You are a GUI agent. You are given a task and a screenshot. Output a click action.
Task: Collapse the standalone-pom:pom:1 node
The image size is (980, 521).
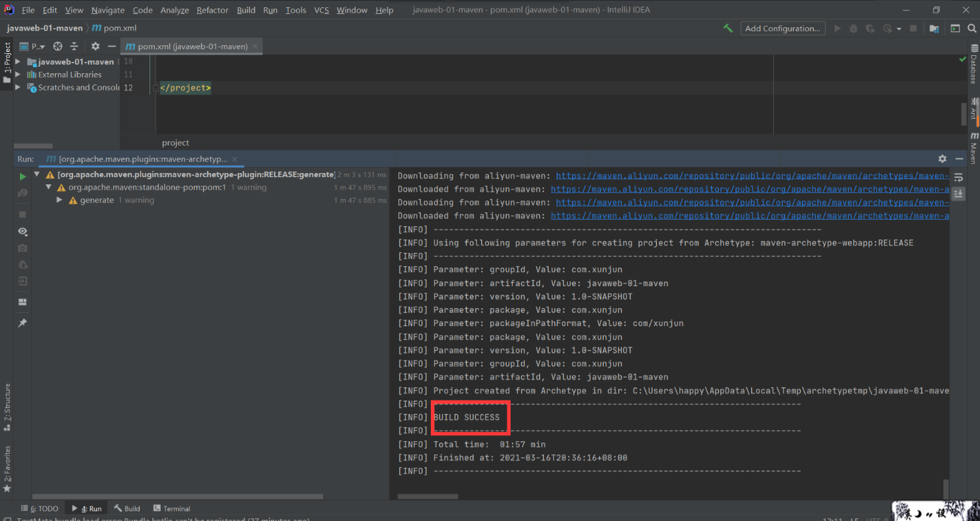[x=49, y=188]
